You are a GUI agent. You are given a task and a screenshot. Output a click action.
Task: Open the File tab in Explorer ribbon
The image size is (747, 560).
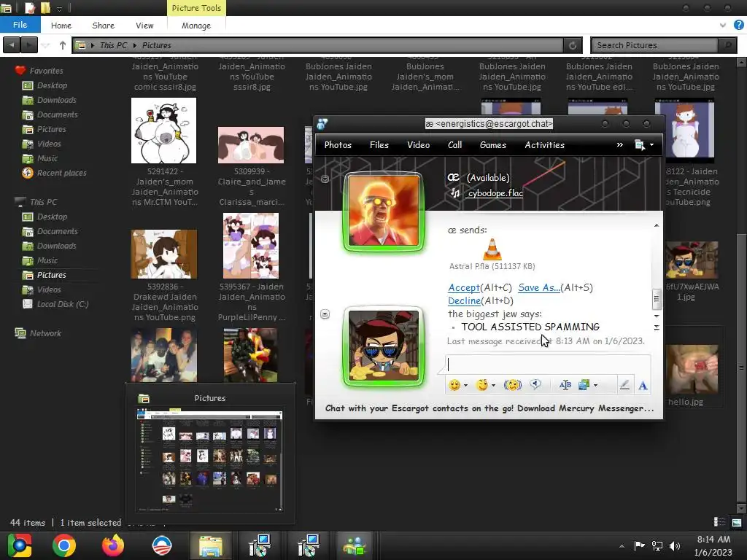click(20, 25)
